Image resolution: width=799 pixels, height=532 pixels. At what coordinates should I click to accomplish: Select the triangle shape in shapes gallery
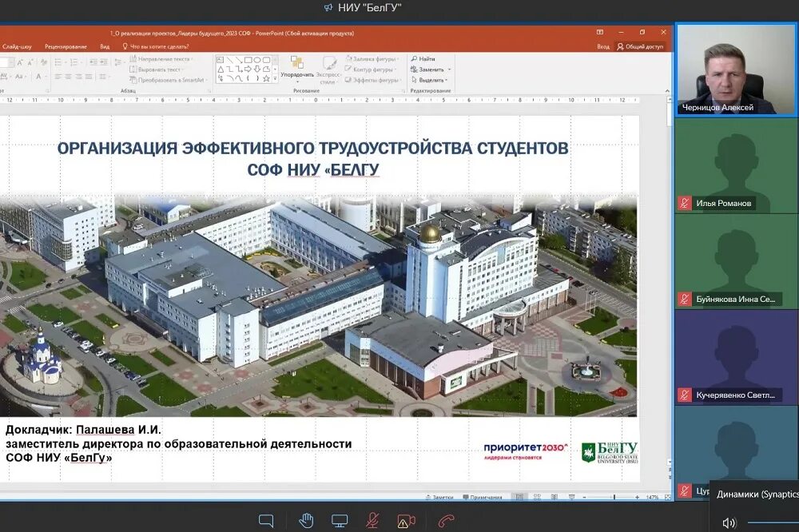[221, 69]
